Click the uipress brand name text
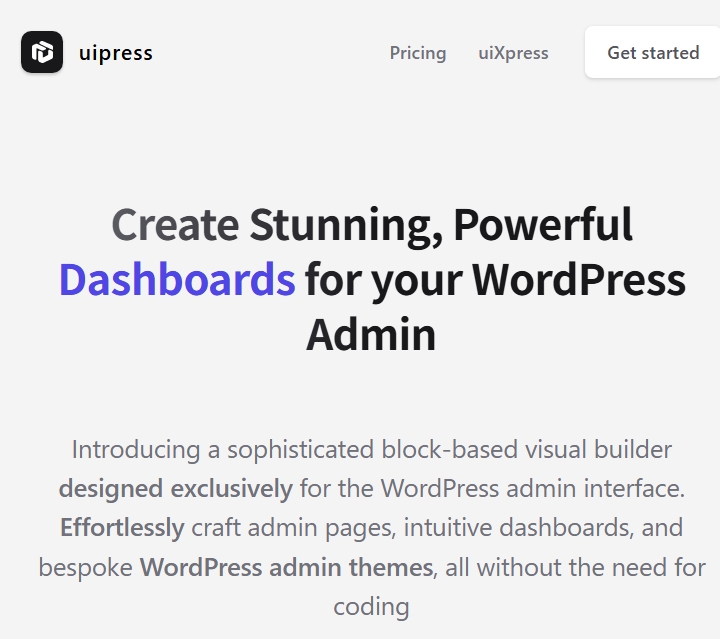This screenshot has width=720, height=639. pyautogui.click(x=116, y=53)
